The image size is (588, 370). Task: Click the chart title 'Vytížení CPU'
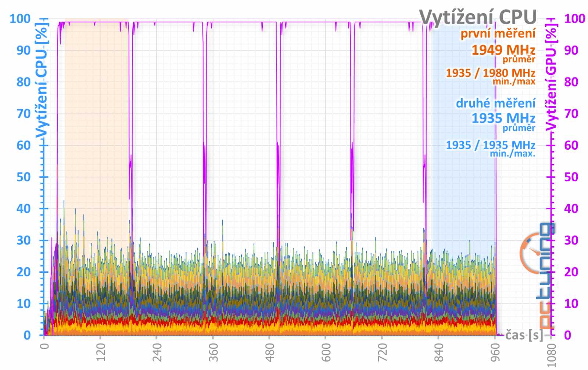pyautogui.click(x=478, y=17)
